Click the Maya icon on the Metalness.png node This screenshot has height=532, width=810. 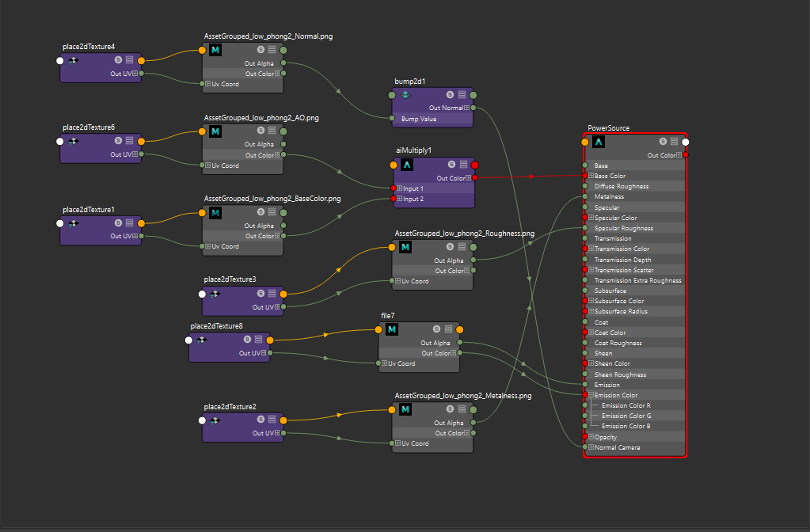click(405, 409)
